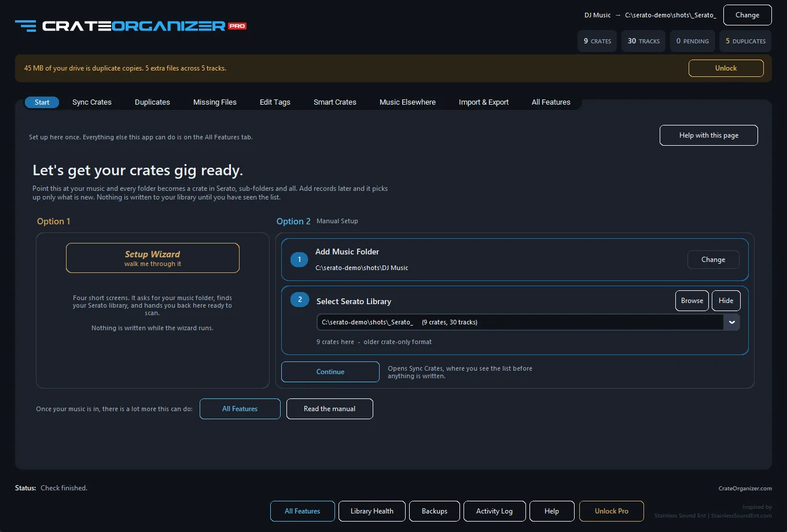Screen dimensions: 787x532
Task: Click the 0 Pending counter
Action: 693,41
